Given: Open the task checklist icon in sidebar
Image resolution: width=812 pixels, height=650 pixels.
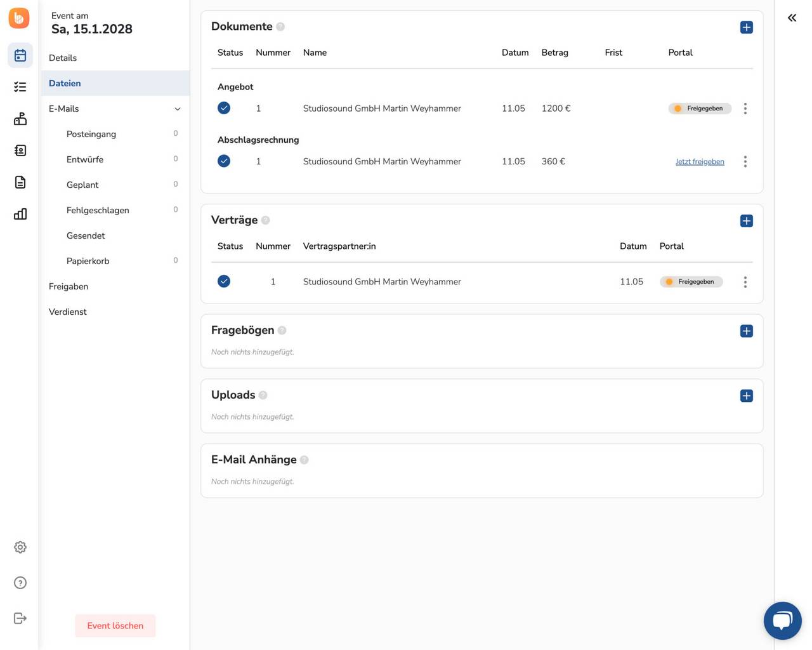Looking at the screenshot, I should click(x=20, y=87).
